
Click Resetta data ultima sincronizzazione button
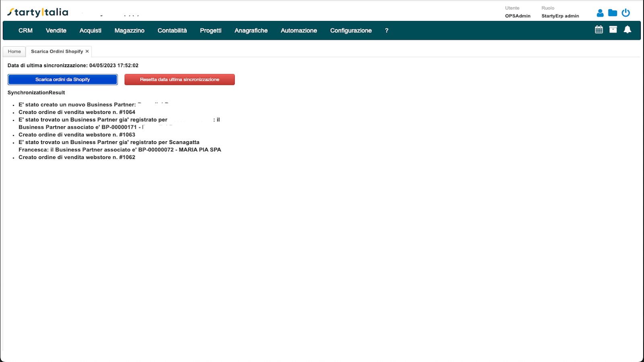tap(180, 80)
